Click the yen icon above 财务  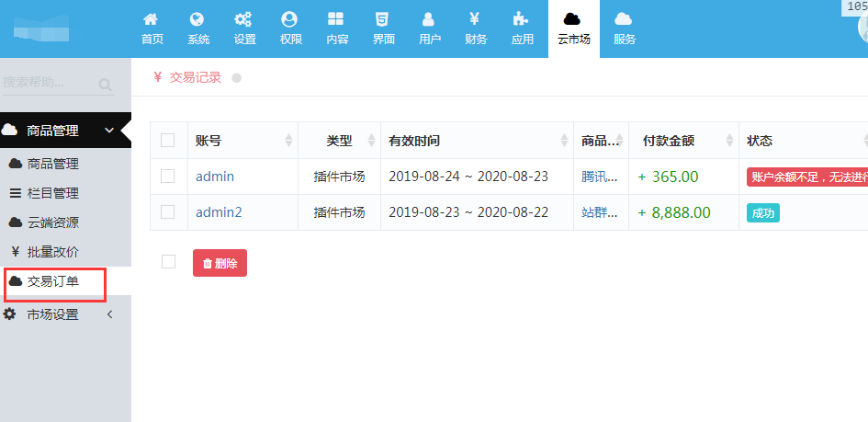point(474,19)
